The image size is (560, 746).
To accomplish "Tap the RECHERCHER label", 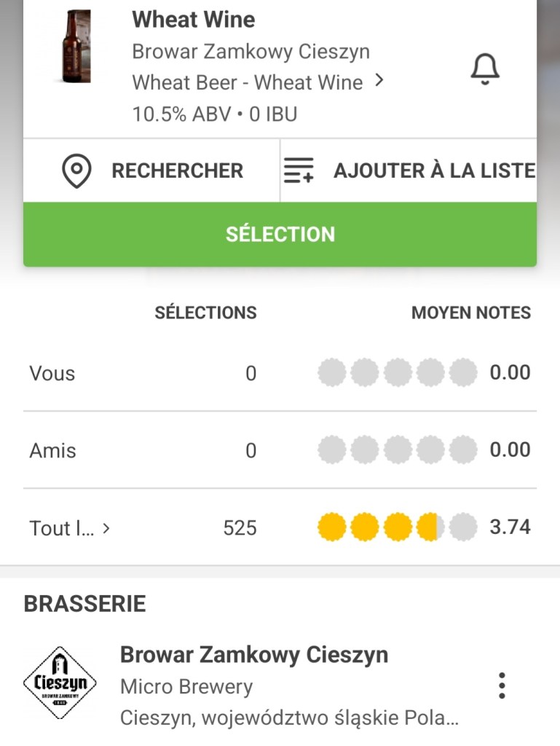I will point(177,171).
